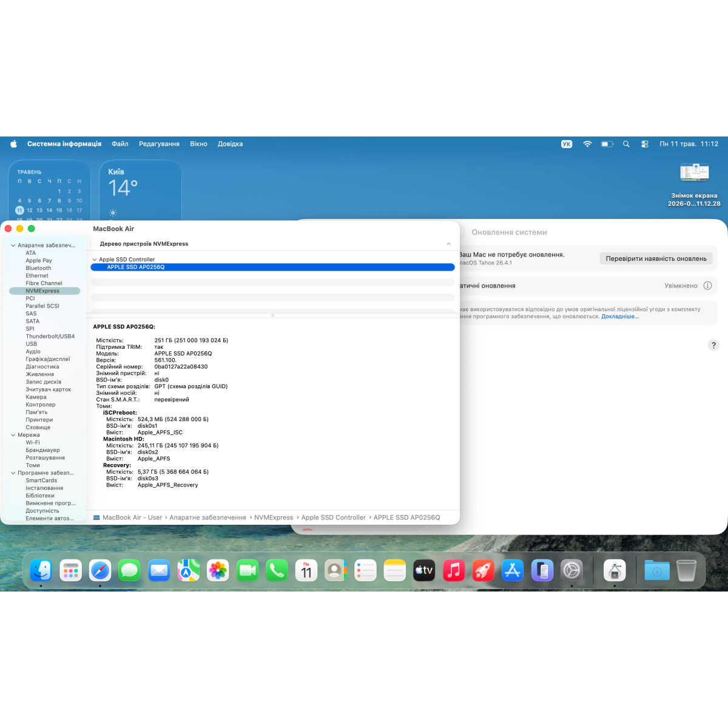Open Apple TV app in Dock
The height and width of the screenshot is (728, 728).
pos(424,570)
